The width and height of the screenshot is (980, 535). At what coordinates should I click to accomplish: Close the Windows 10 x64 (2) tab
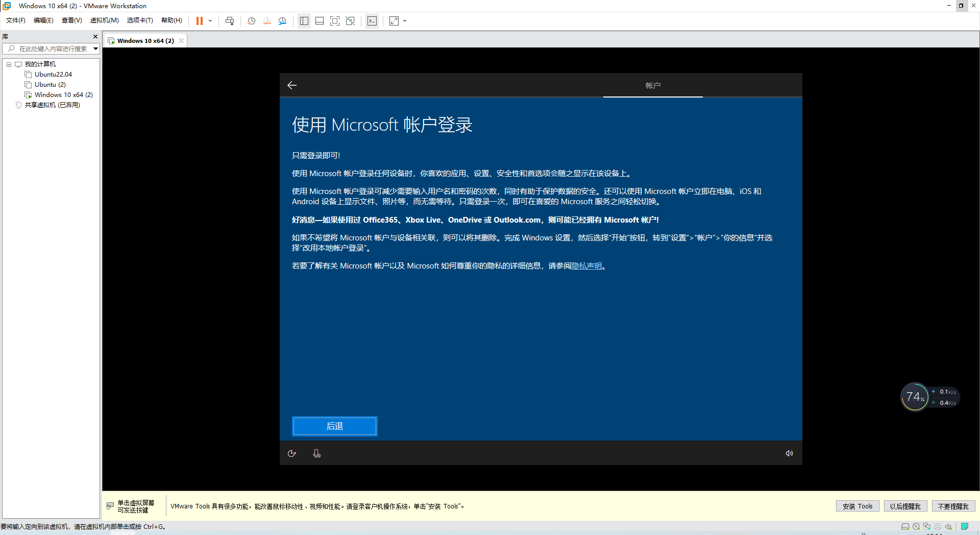point(181,41)
